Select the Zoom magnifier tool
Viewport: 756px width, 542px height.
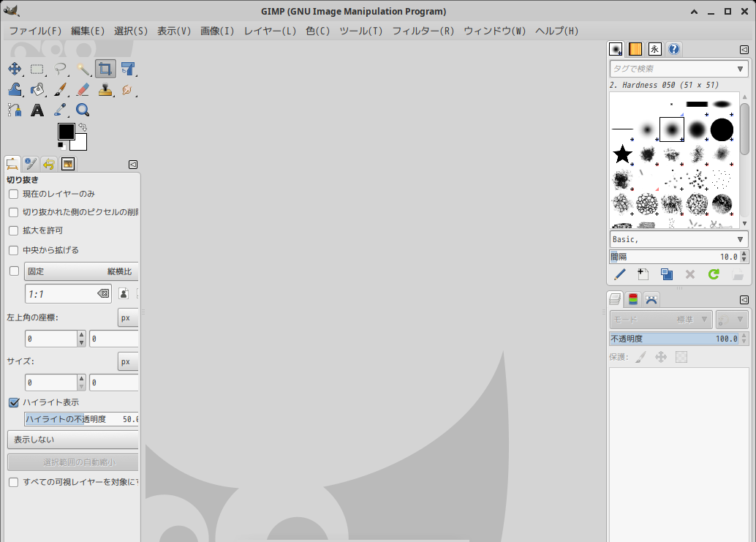(83, 110)
